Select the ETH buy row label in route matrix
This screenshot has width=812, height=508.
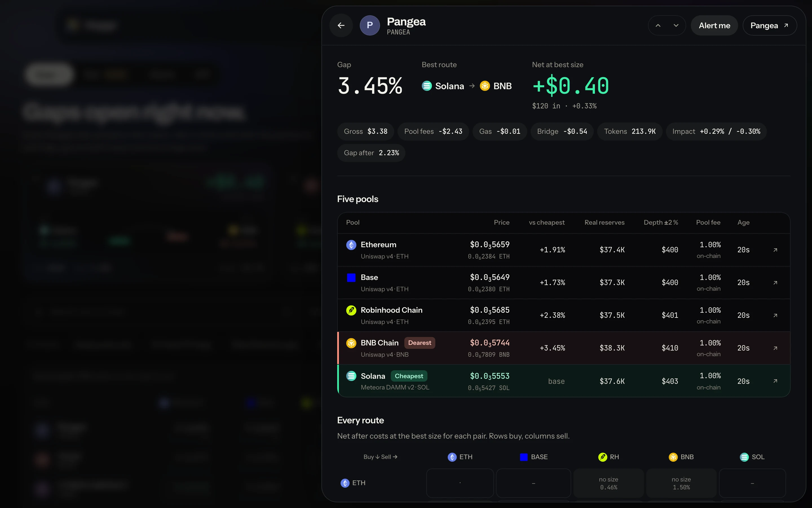point(353,483)
